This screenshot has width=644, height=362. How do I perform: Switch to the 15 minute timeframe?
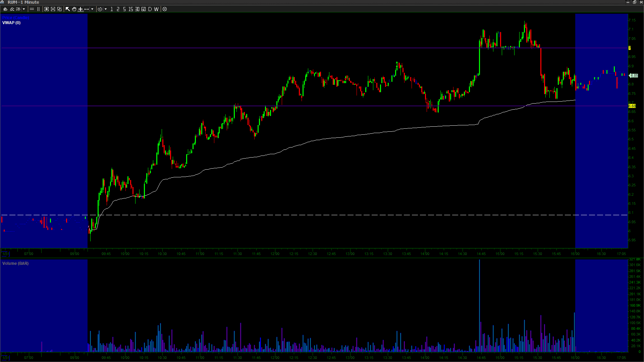point(131,9)
